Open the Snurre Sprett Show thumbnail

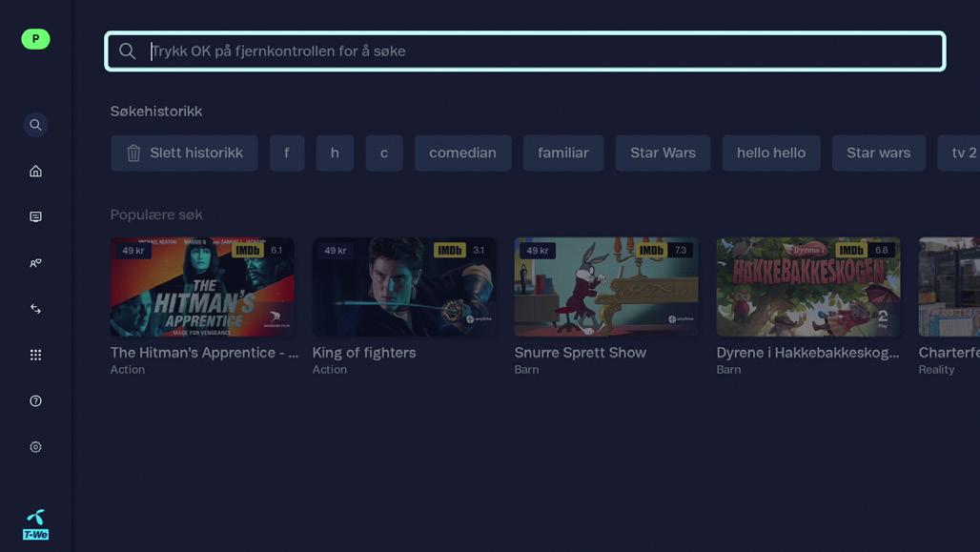(606, 287)
